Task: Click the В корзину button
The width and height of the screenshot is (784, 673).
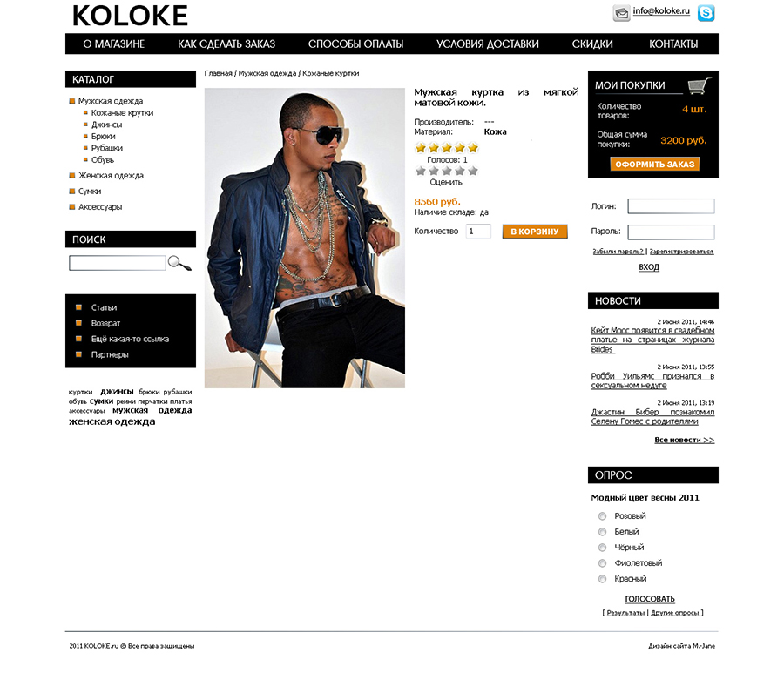Action: [x=535, y=232]
